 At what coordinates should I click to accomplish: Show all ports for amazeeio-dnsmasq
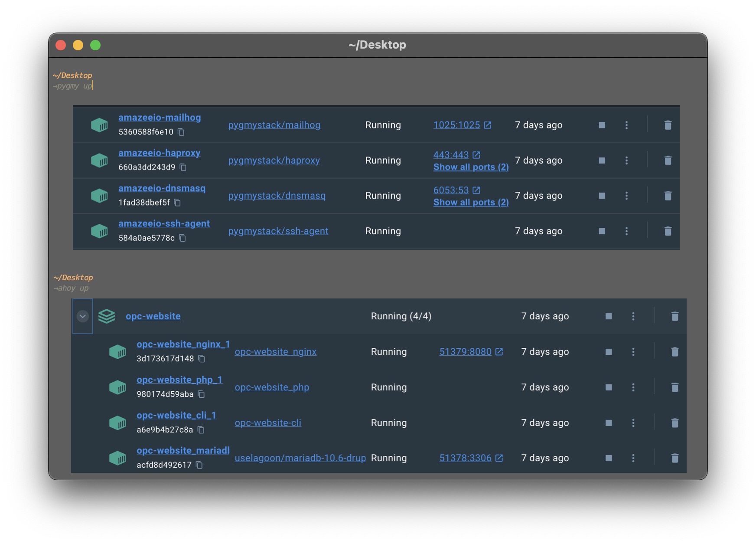[x=471, y=203]
